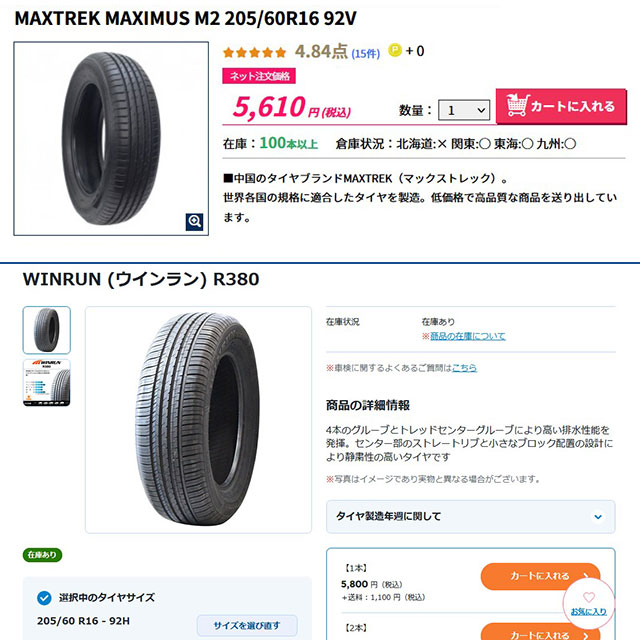The width and height of the screenshot is (640, 640).
Task: Open the こちら inspection FAQ link
Action: click(x=464, y=368)
